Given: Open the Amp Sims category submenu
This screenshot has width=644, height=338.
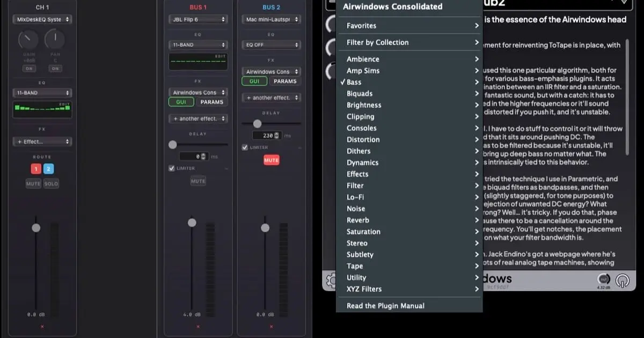Looking at the screenshot, I should pyautogui.click(x=409, y=71).
